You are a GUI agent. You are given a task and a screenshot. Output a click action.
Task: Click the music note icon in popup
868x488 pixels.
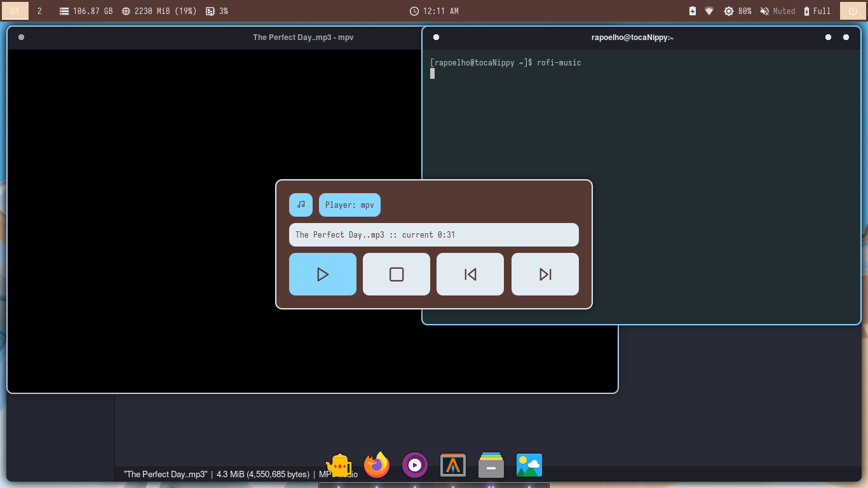coord(301,205)
